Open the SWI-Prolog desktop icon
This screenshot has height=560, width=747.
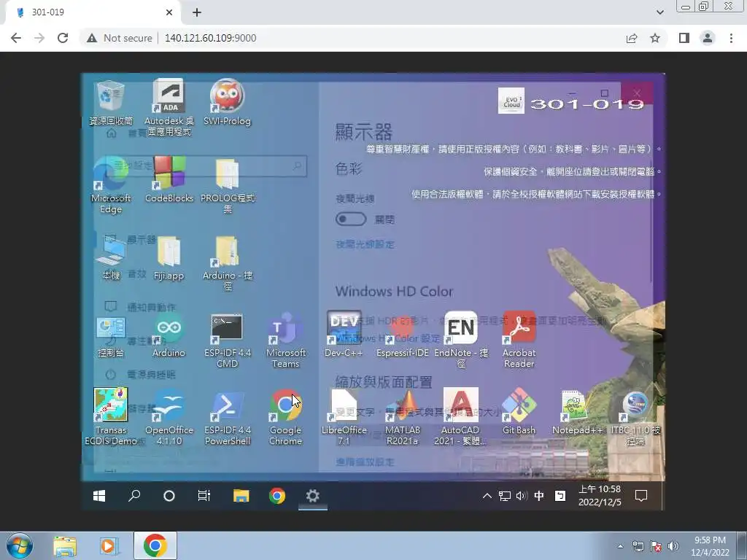228,102
